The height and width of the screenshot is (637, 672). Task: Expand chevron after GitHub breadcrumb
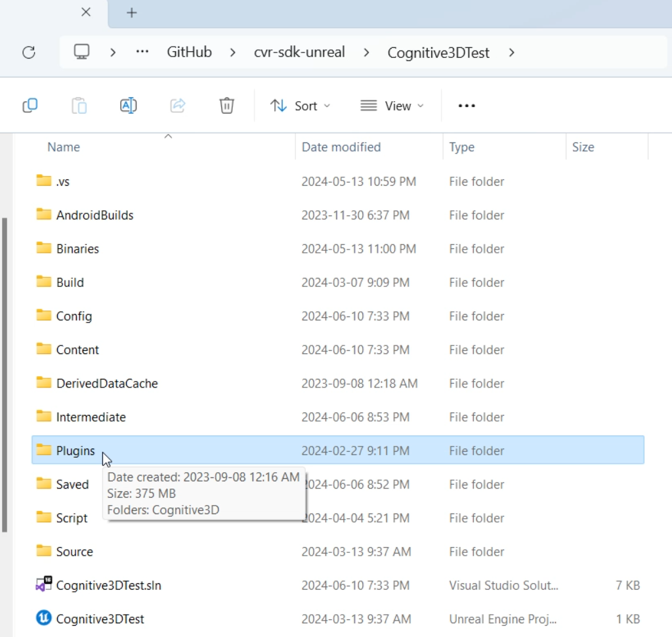[x=233, y=53]
